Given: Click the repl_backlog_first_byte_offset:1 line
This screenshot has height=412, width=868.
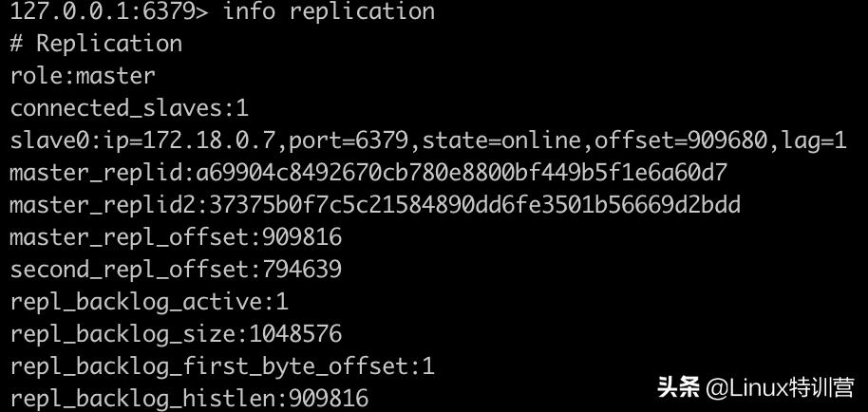Looking at the screenshot, I should pyautogui.click(x=222, y=366).
